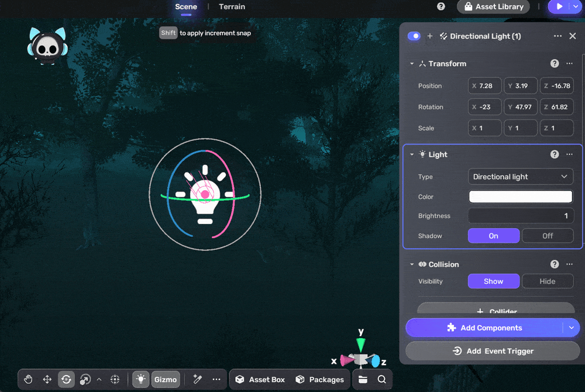This screenshot has height=392, width=585.
Task: Select the rotate tool in bottom toolbar
Action: [x=66, y=380]
